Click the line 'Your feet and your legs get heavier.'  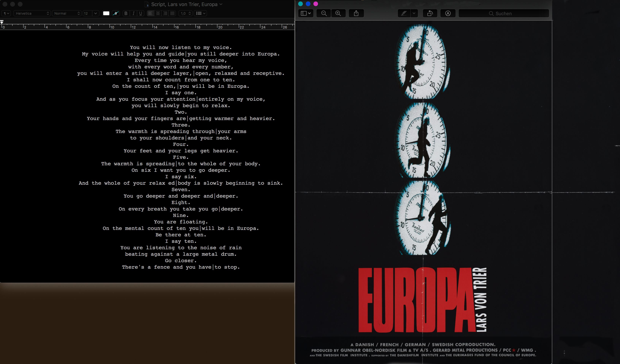(181, 151)
